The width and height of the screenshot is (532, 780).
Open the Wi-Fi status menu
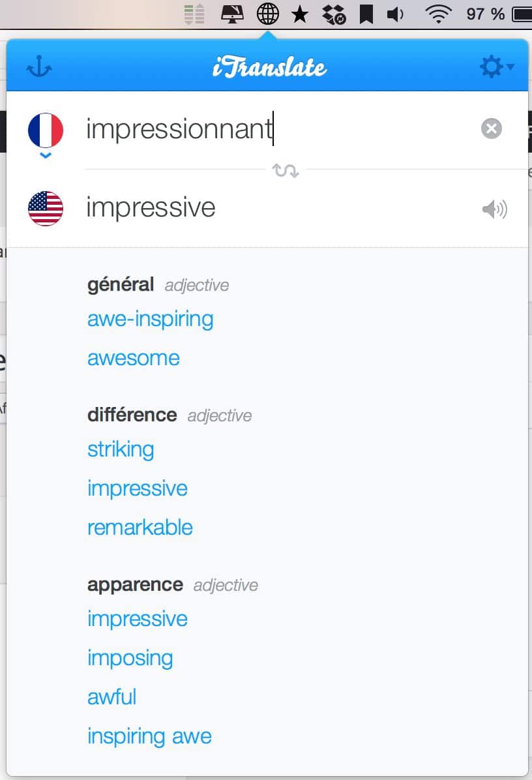(438, 14)
